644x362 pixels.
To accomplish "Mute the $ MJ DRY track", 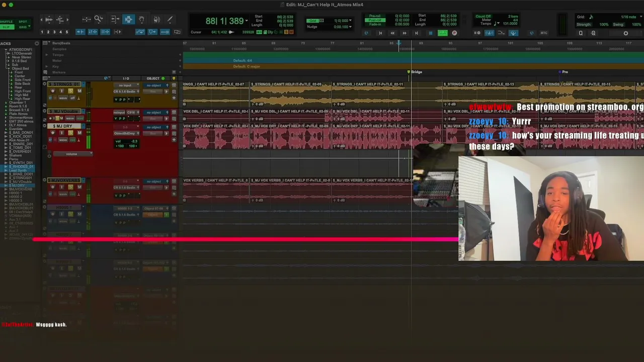I will [79, 133].
